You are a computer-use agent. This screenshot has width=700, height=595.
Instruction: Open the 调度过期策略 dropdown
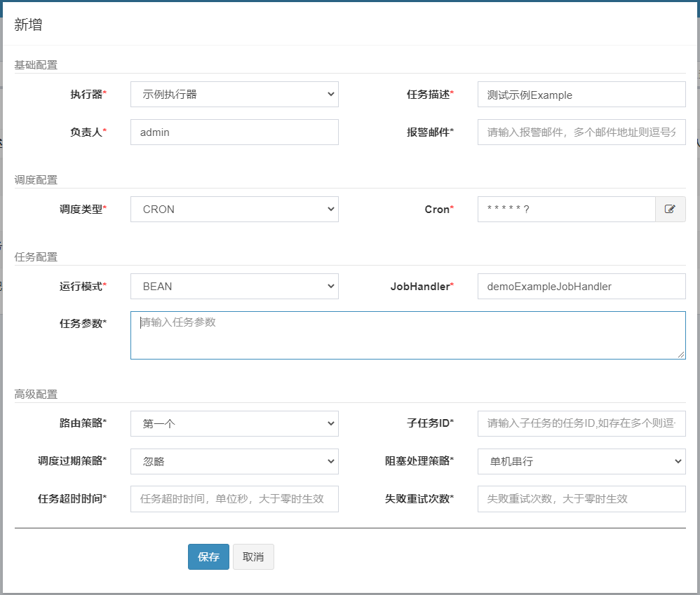tap(234, 461)
